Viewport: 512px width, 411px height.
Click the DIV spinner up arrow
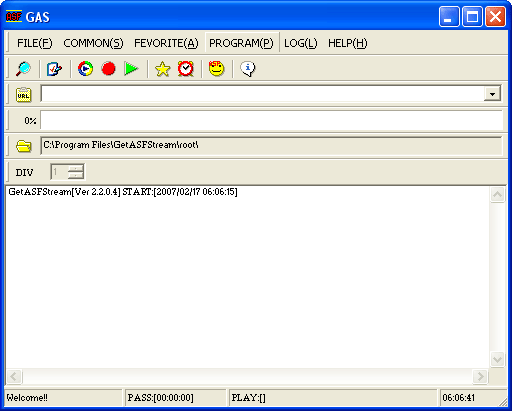(76, 168)
